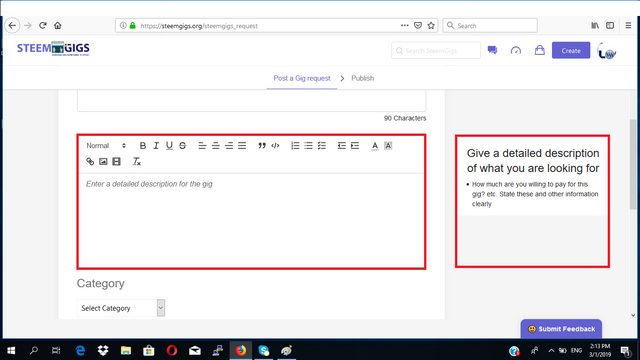The height and width of the screenshot is (360, 640).
Task: Select the Post a Gig request step
Action: (302, 78)
